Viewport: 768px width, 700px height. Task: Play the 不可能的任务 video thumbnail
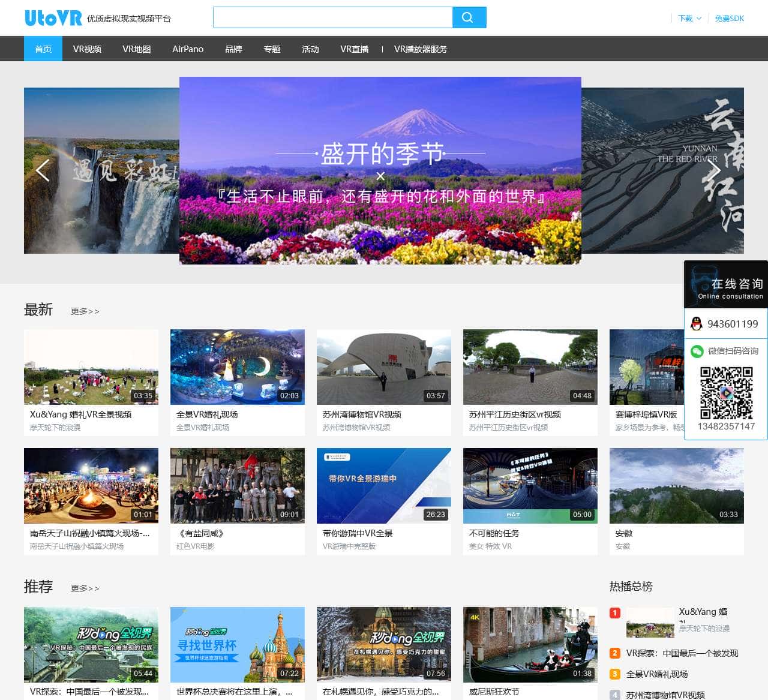[530, 486]
